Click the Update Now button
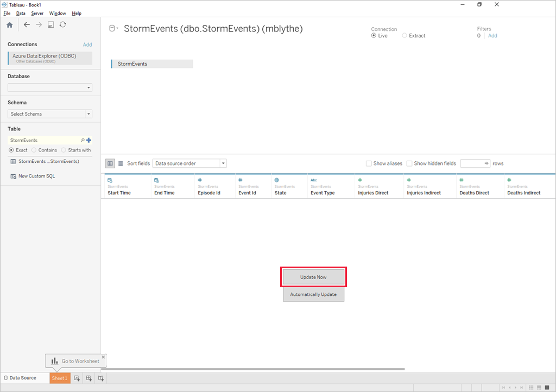556x392 pixels. (x=313, y=277)
